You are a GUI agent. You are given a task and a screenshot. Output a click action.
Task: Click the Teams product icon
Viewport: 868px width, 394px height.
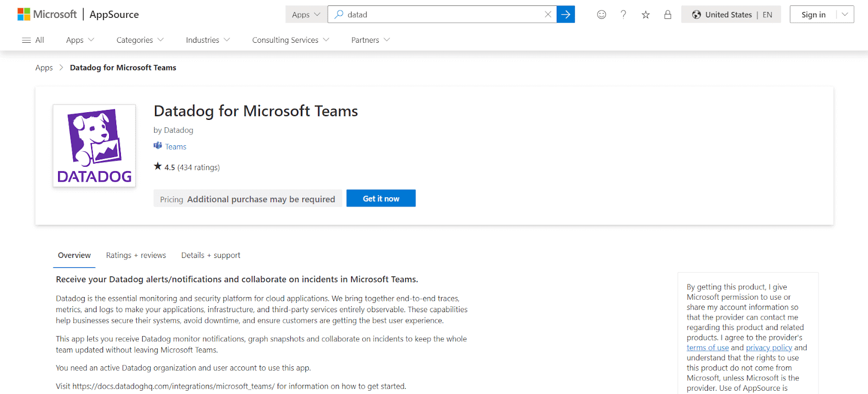(158, 146)
